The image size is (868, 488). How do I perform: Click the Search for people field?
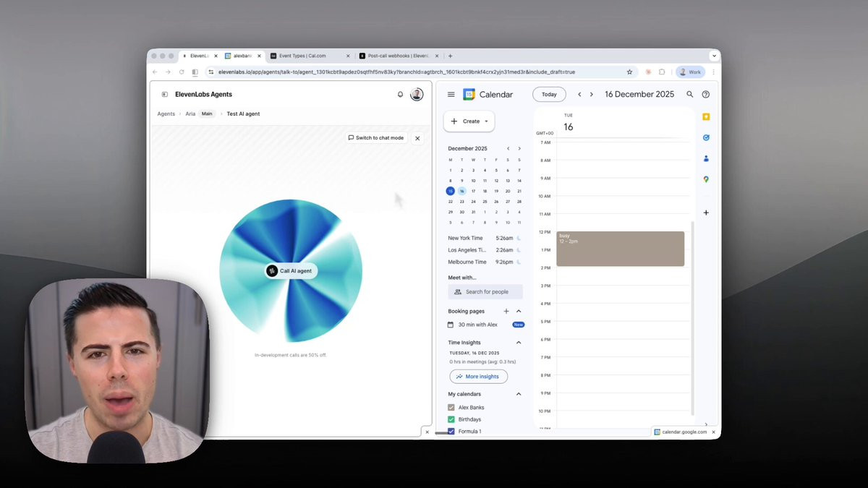click(x=485, y=291)
